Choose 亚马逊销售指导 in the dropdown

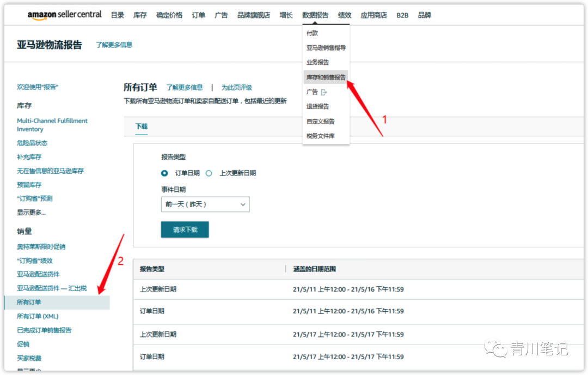326,47
